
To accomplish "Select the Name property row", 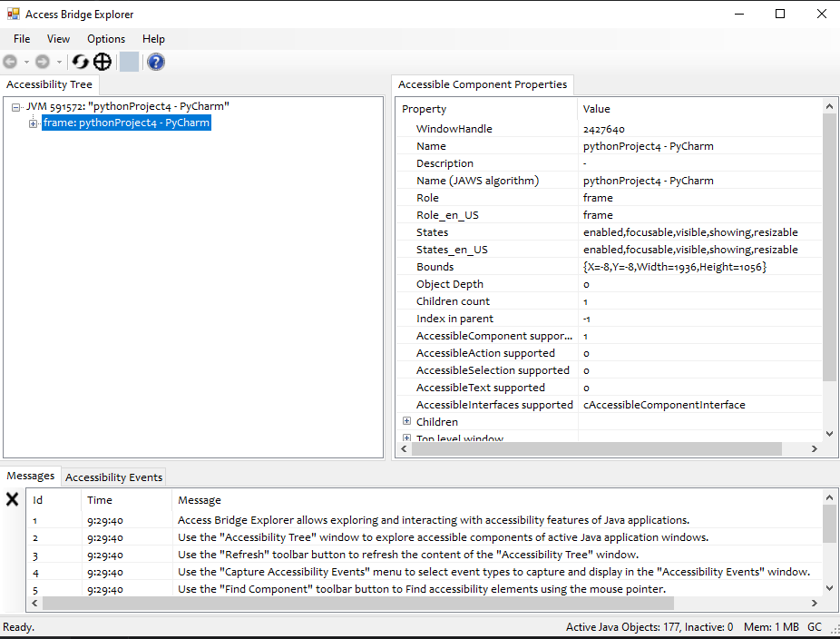I will (609, 146).
